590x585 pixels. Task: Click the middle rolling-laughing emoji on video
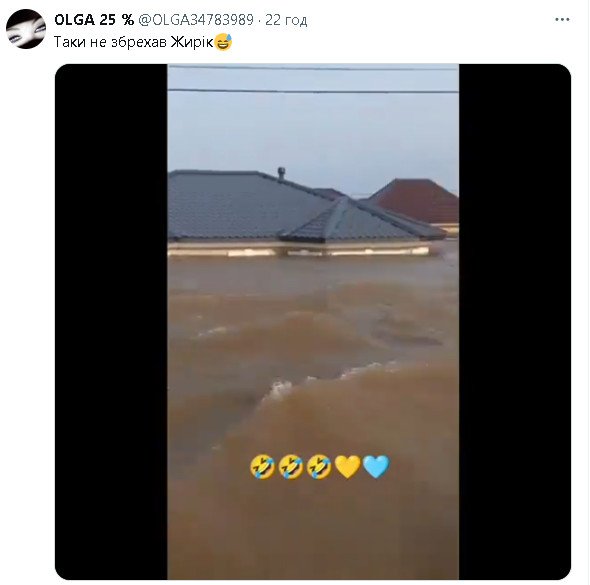click(x=291, y=467)
